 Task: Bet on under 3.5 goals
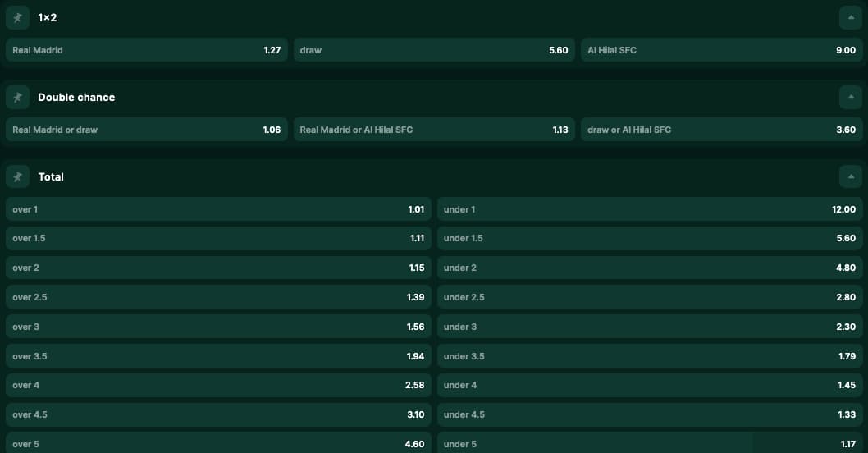(x=650, y=356)
